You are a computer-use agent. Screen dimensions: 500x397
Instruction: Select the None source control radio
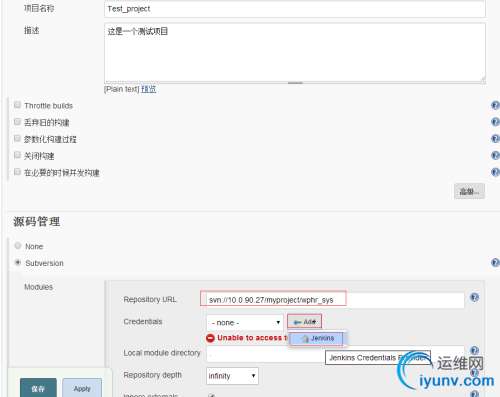pos(18,246)
